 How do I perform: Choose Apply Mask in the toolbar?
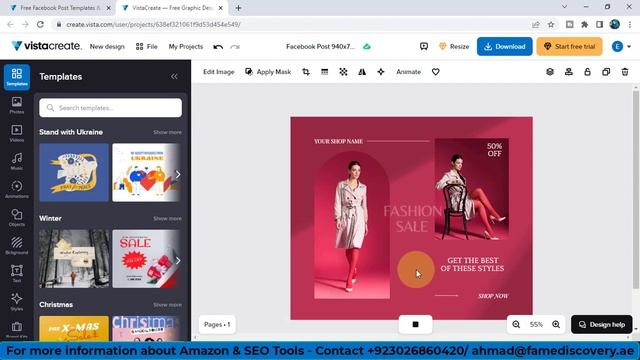pyautogui.click(x=268, y=72)
